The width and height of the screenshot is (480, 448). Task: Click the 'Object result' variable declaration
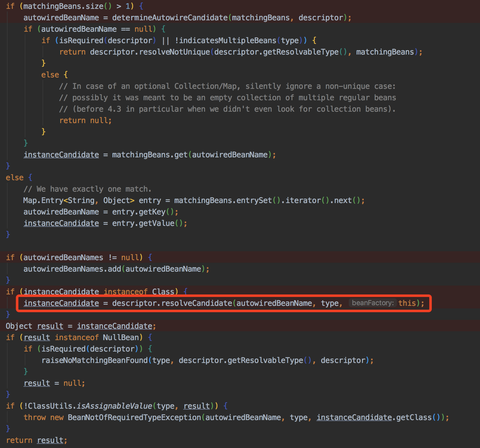[34, 326]
